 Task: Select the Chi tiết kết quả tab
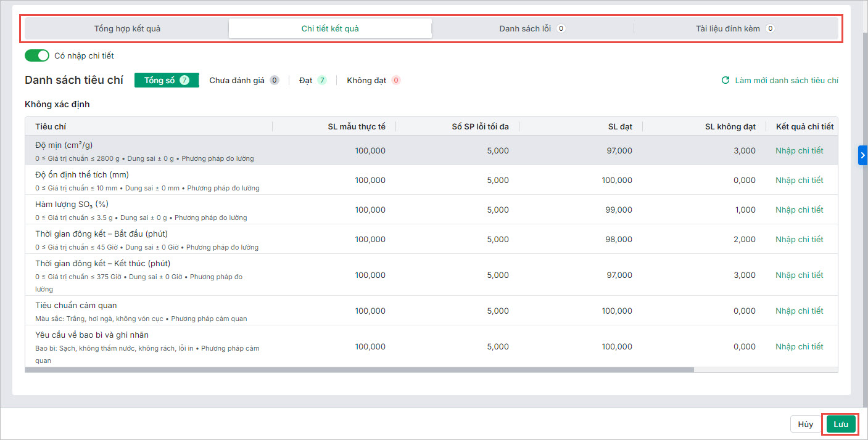[x=330, y=28]
